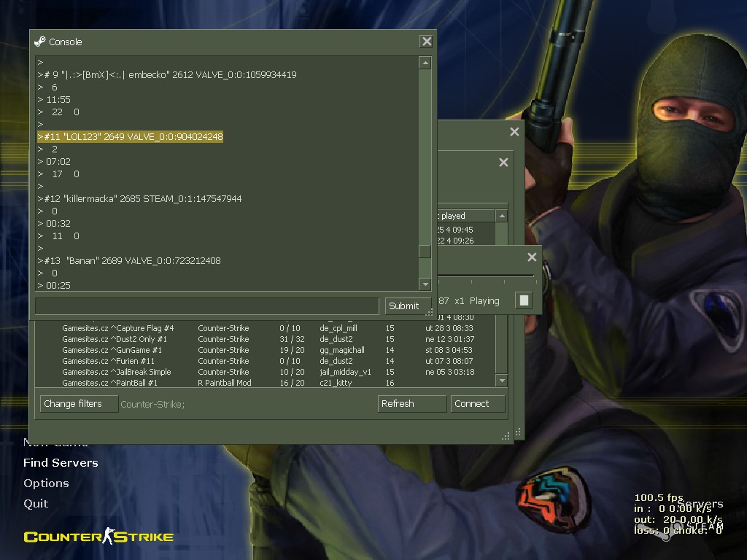
Task: Close the Console window
Action: coord(427,42)
